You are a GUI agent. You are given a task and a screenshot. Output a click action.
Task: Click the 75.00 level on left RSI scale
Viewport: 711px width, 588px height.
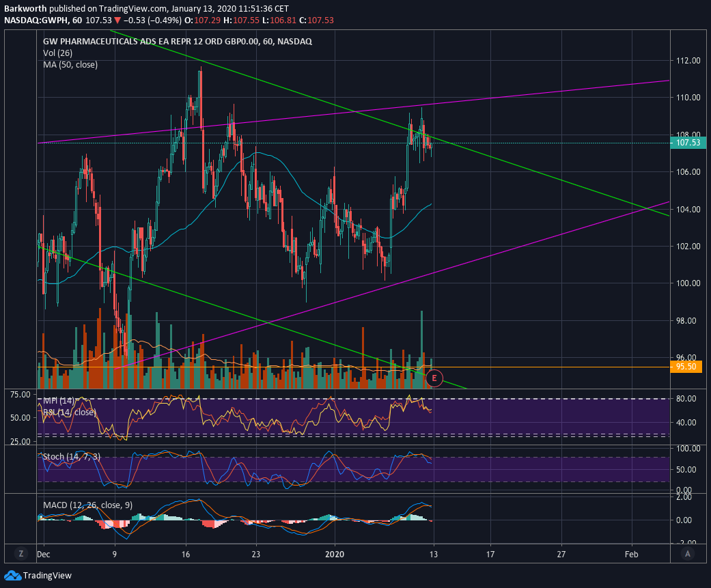pos(20,395)
